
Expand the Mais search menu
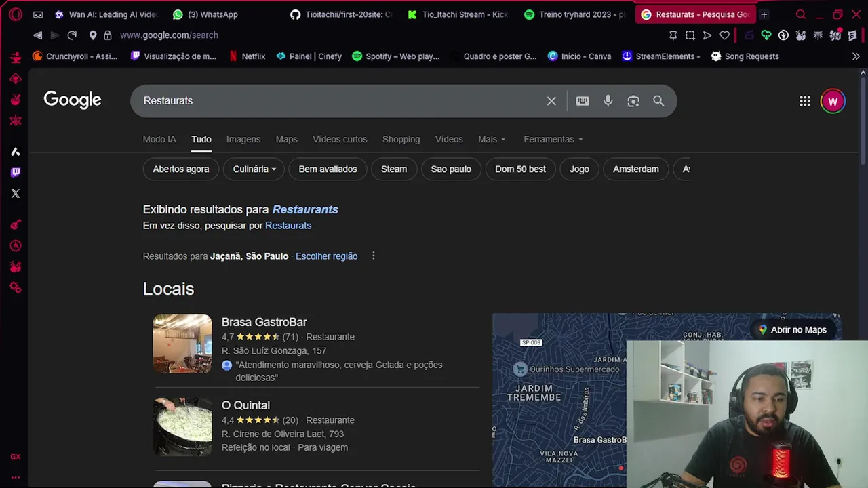492,139
